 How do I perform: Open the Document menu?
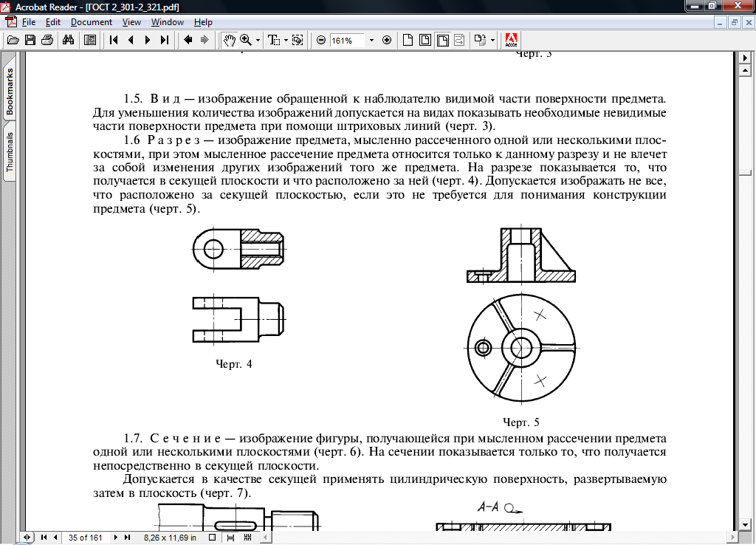91,22
